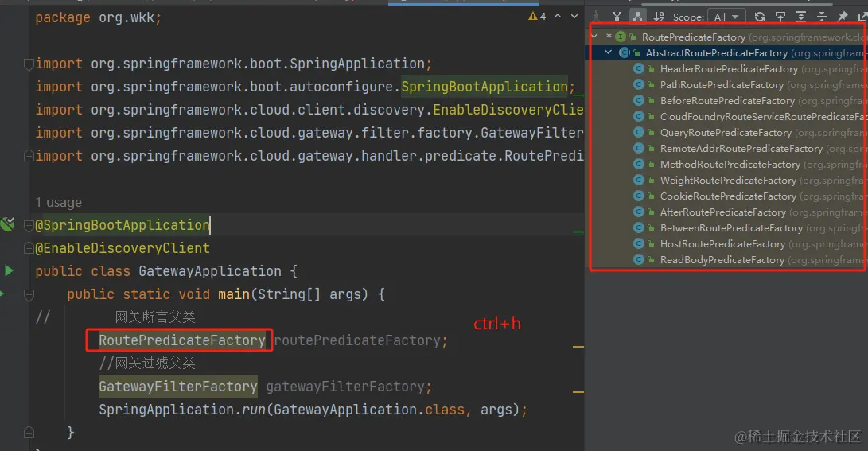Show the Supertypes Hierarchy view
Screen dimensions: 868x451
pyautogui.click(x=617, y=17)
